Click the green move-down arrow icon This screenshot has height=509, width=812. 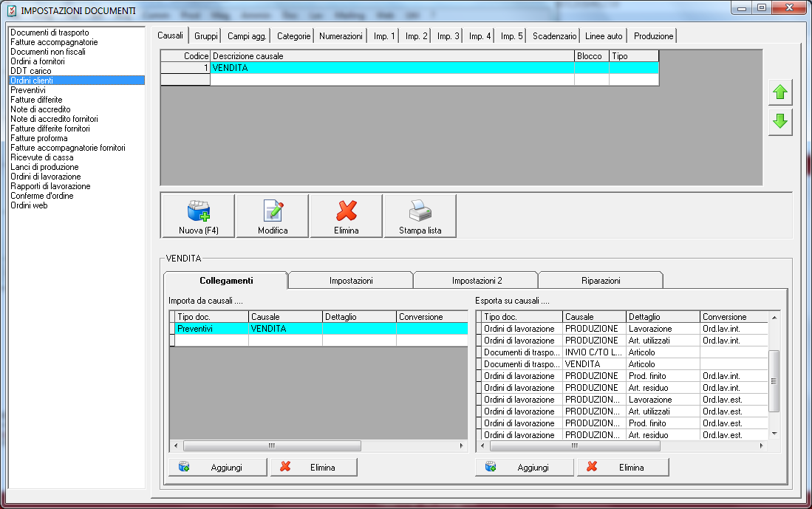pos(780,121)
